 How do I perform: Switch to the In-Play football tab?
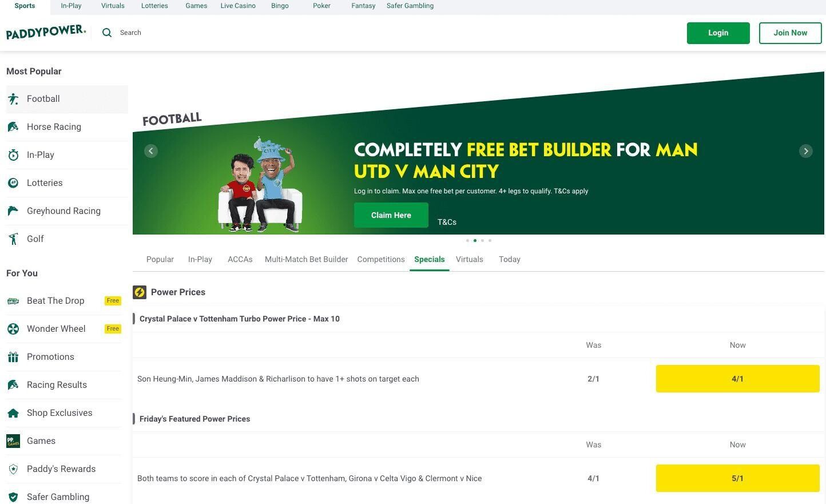tap(200, 260)
